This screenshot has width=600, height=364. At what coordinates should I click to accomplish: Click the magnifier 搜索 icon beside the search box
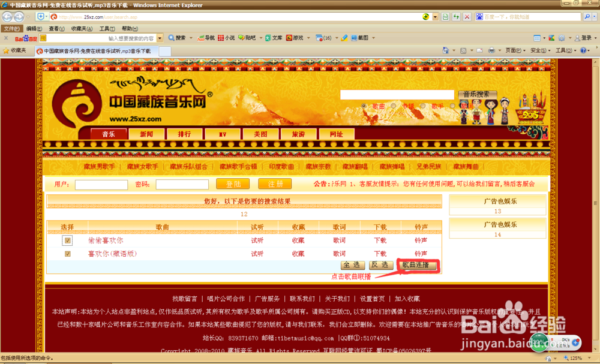pyautogui.click(x=170, y=37)
